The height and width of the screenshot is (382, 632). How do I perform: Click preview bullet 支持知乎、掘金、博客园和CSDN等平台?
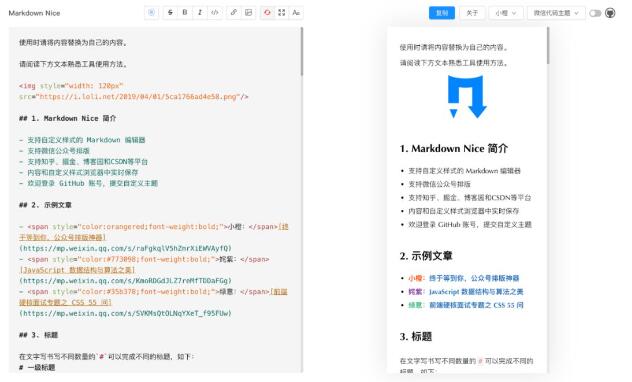coord(470,197)
